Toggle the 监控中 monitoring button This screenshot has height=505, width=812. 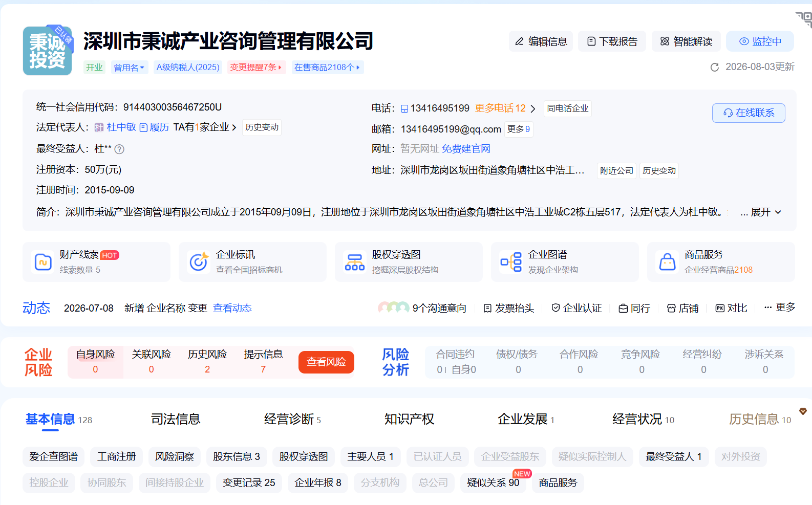[760, 41]
